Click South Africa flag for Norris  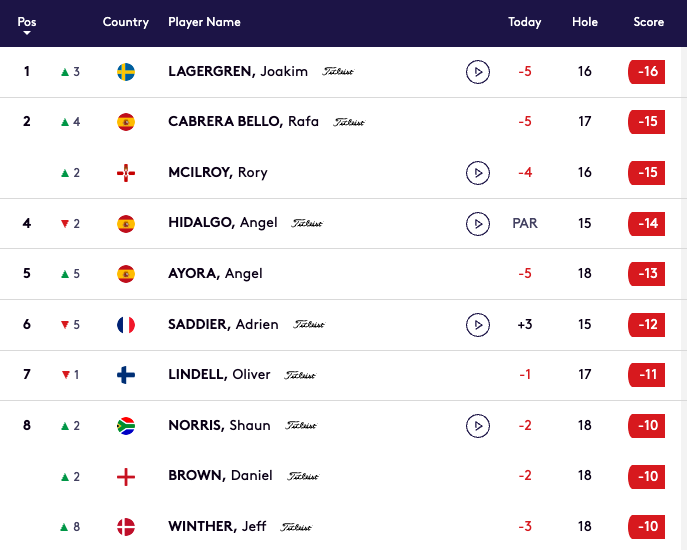(126, 425)
